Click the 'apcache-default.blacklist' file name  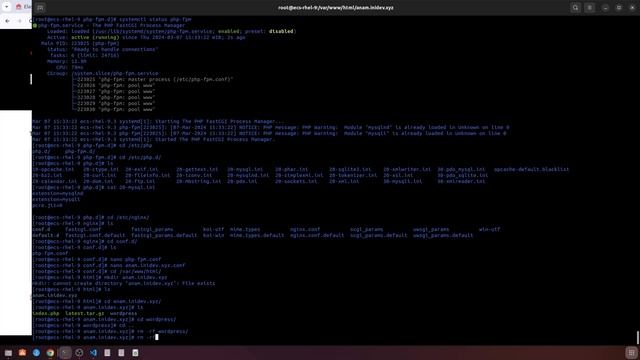531,169
